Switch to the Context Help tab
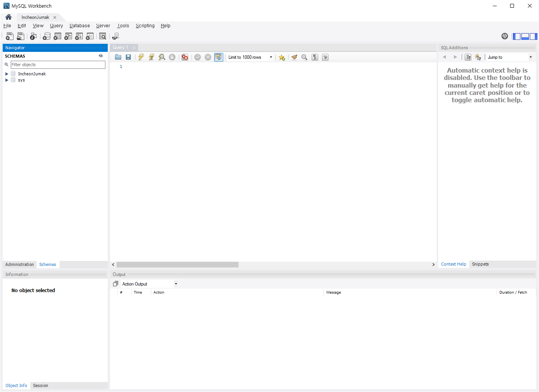Screen dimensions: 539x392 454,264
